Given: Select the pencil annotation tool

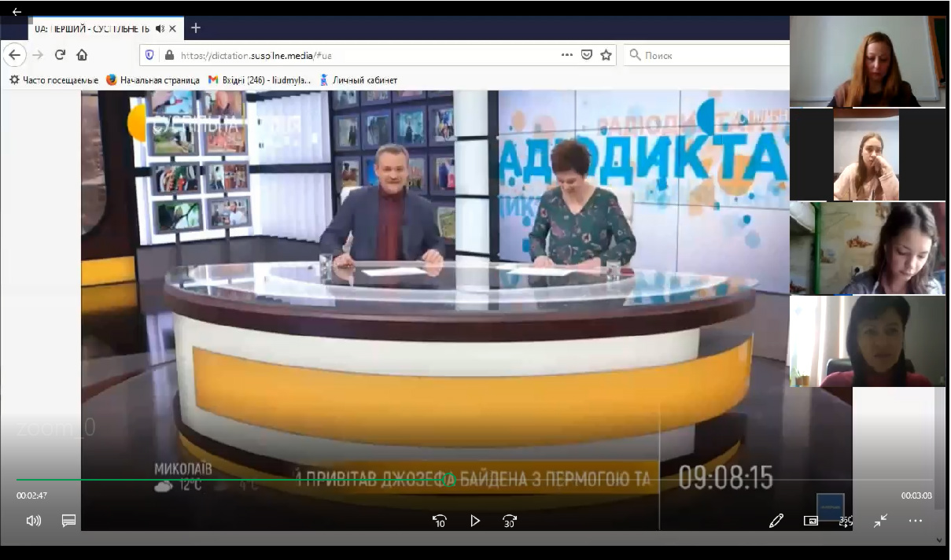Looking at the screenshot, I should 776,521.
